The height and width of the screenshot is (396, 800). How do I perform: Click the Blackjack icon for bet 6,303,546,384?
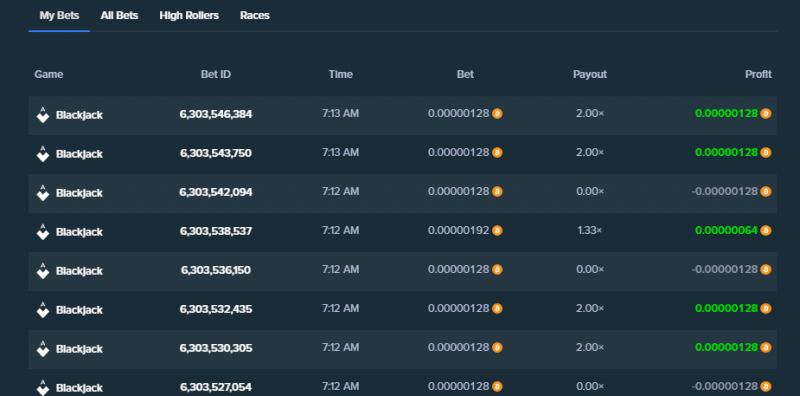coord(43,114)
